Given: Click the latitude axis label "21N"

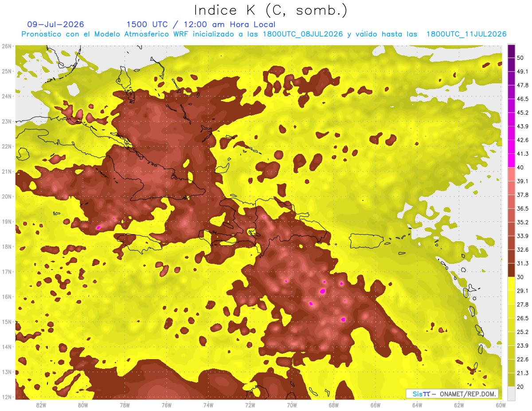Looking at the screenshot, I should (x=6, y=172).
